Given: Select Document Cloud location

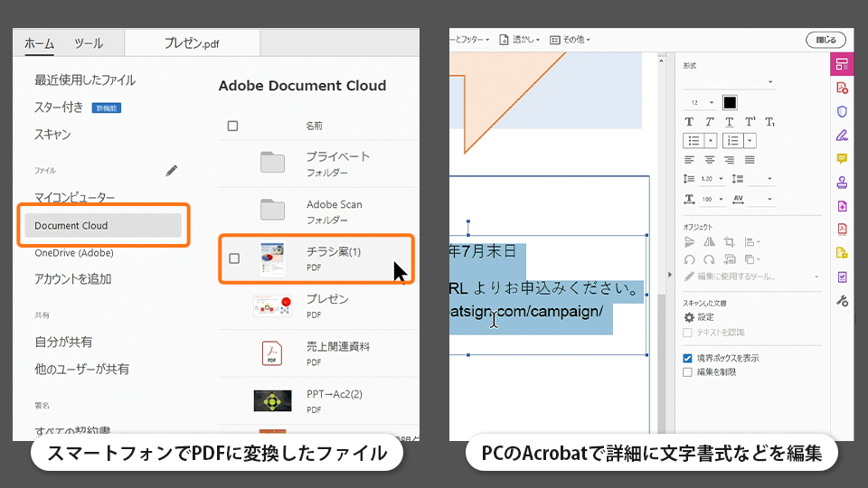Looking at the screenshot, I should coord(103,226).
